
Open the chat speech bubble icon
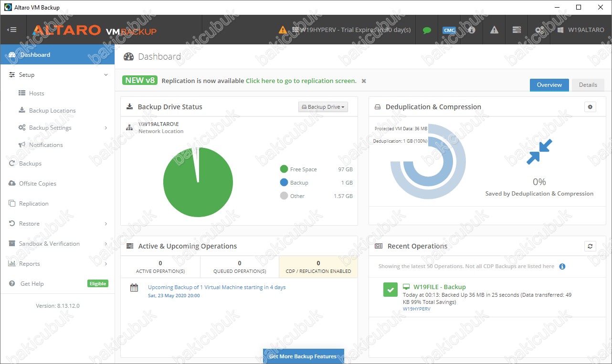[x=427, y=30]
